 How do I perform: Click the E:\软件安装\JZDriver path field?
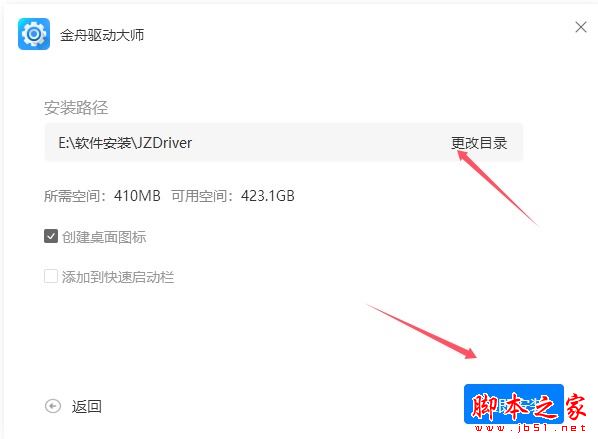pos(283,142)
